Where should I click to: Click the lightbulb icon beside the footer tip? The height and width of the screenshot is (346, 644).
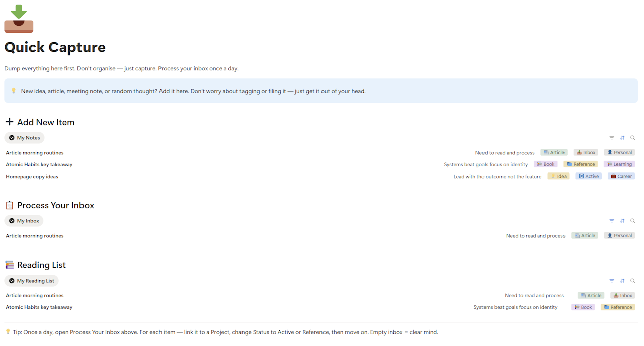(8, 332)
